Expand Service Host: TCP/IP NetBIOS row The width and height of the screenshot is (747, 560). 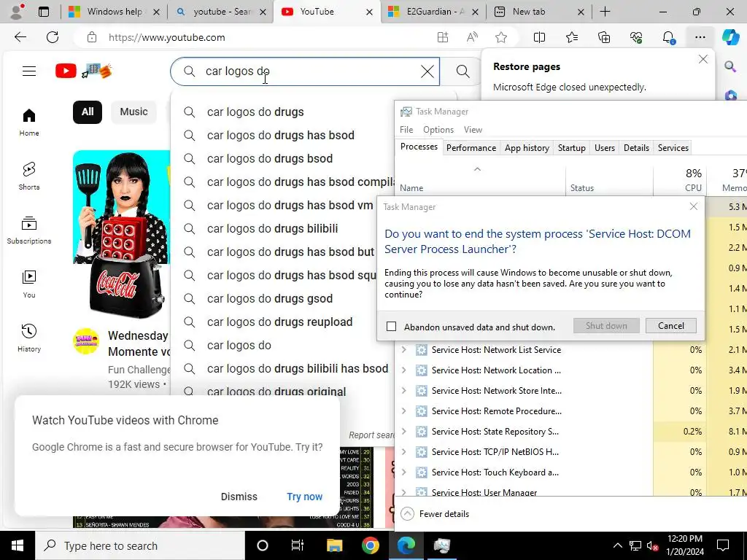pyautogui.click(x=403, y=452)
